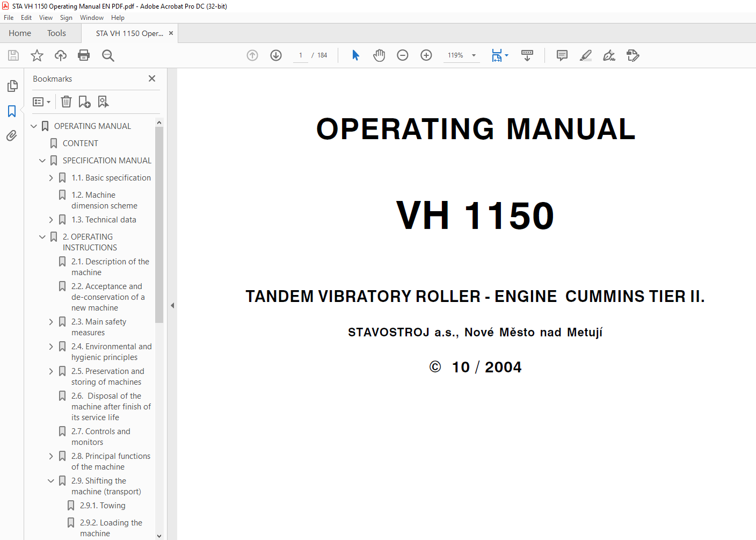Open 2.7. Controls and monitors bookmark
756x540 pixels.
101,437
